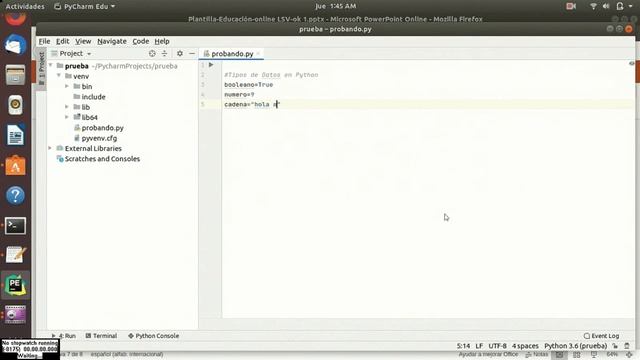Collapse the prueba project root
Screen dimensions: 640x360
(x=51, y=65)
